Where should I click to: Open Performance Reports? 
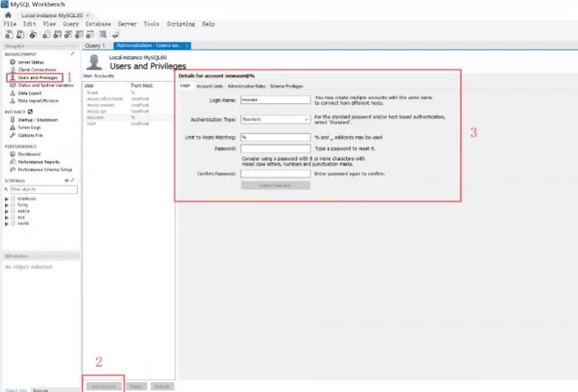(x=38, y=162)
